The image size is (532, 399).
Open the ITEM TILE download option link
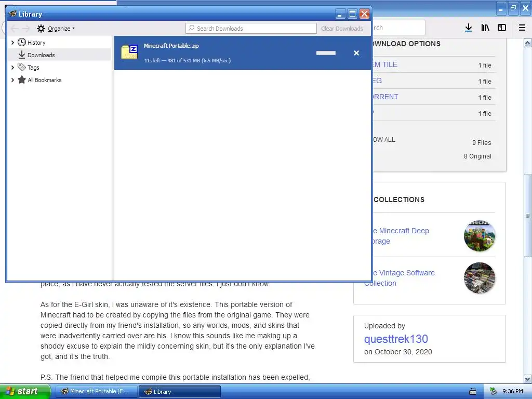(x=384, y=64)
